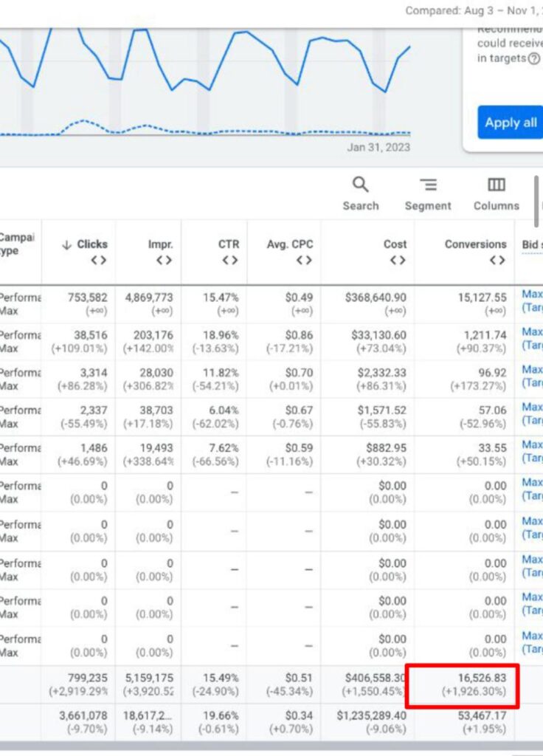Select the $0.86 Avg. CPC cell
This screenshot has height=756, width=543.
coord(284,342)
